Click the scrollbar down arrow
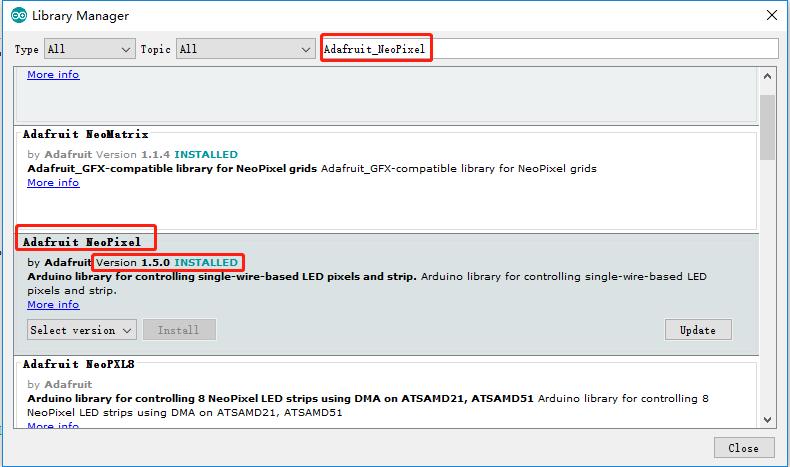790x467 pixels. coord(767,420)
